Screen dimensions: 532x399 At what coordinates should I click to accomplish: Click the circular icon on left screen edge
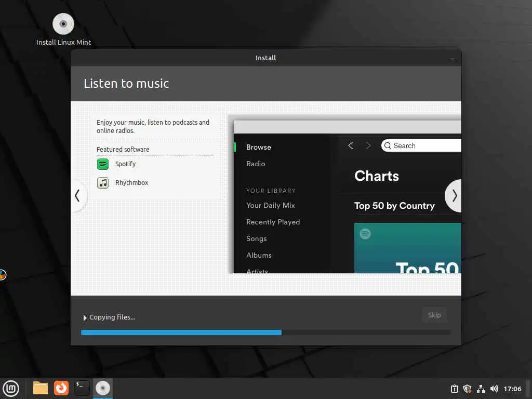[x=3, y=275]
